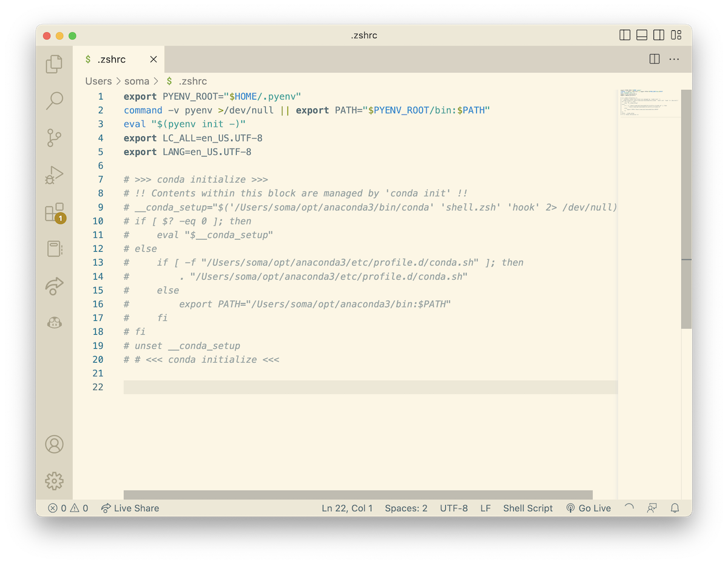Image resolution: width=728 pixels, height=564 pixels.
Task: Toggle secondary side bar layout button
Action: point(659,35)
